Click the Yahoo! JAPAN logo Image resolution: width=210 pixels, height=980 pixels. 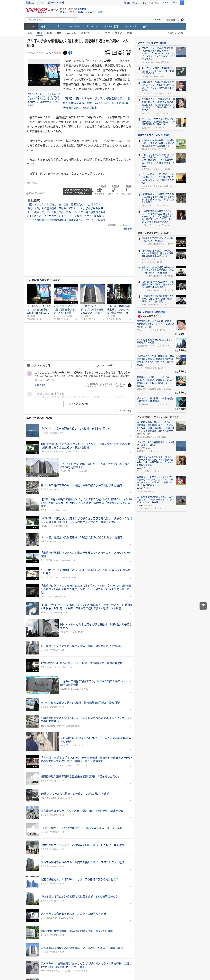[x=36, y=10]
